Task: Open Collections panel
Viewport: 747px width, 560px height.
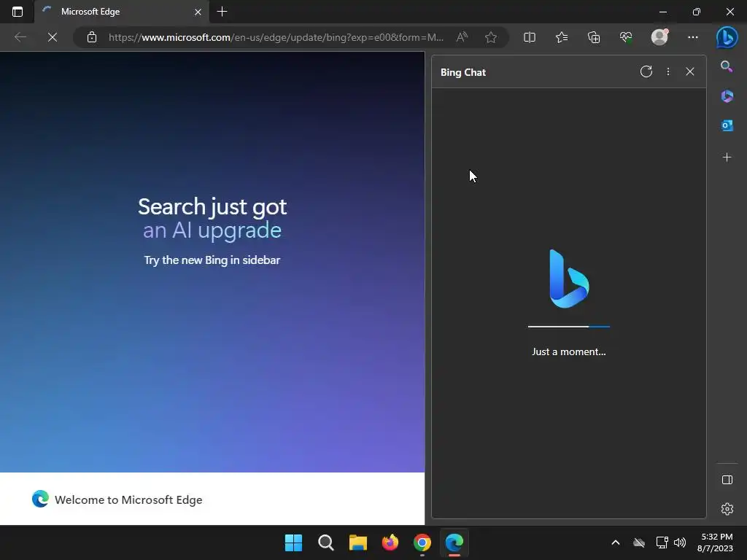Action: (594, 37)
